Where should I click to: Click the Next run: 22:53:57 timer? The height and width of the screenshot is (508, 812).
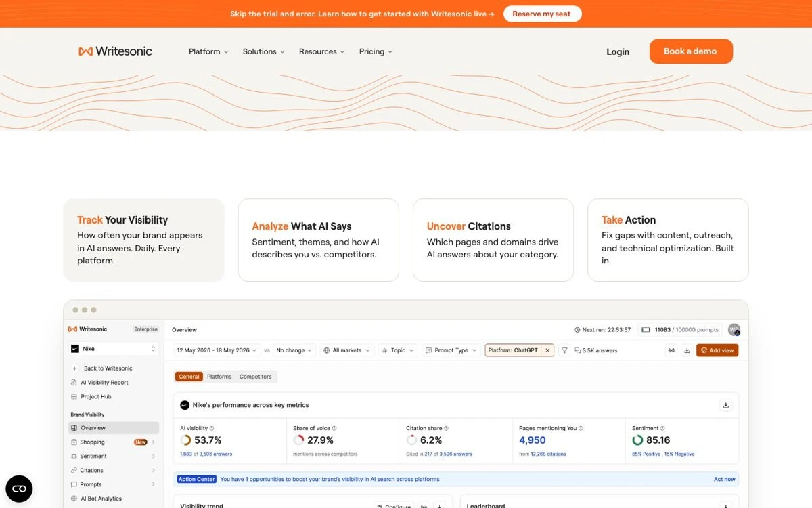click(x=602, y=330)
